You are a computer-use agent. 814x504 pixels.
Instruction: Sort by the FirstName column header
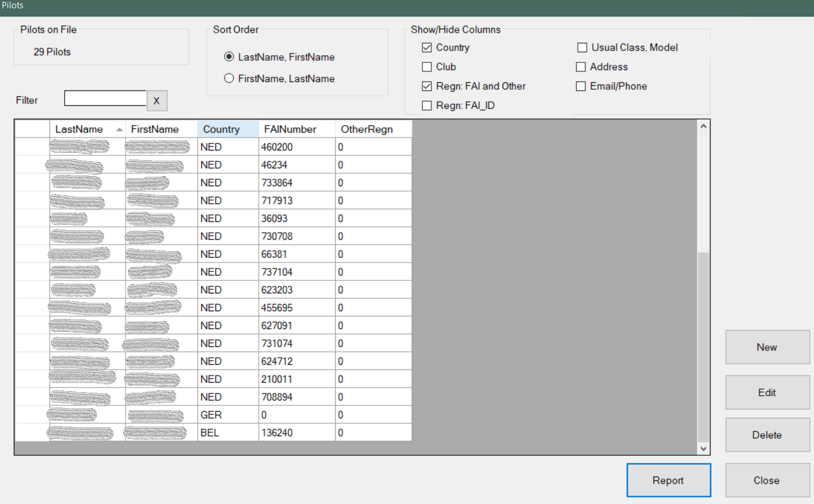(x=161, y=129)
